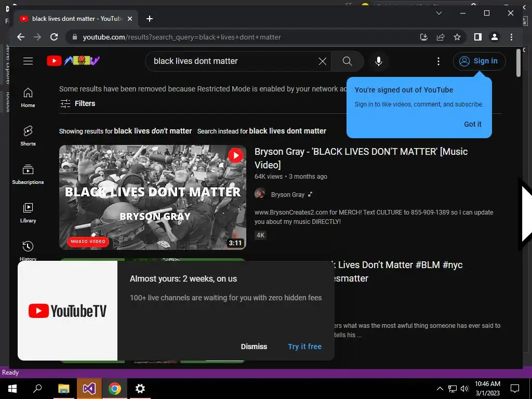Open the Bryson Gray video thumbnail

(x=153, y=197)
